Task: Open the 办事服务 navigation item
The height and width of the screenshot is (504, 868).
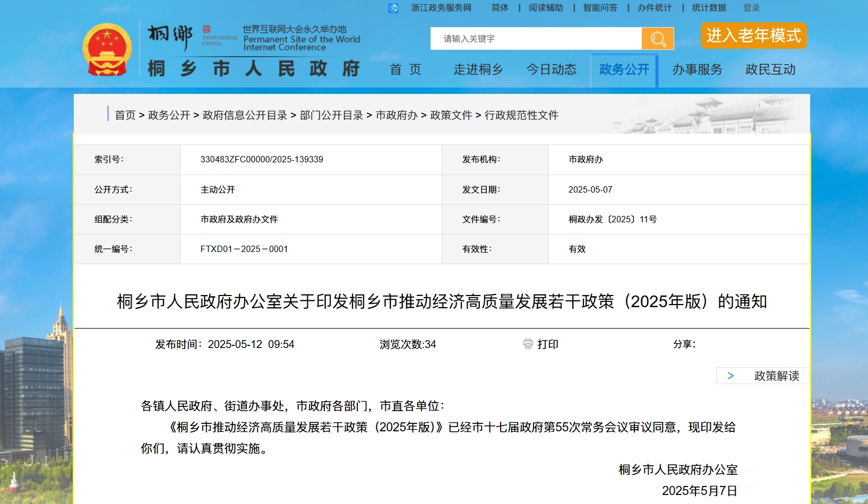Action: (697, 69)
